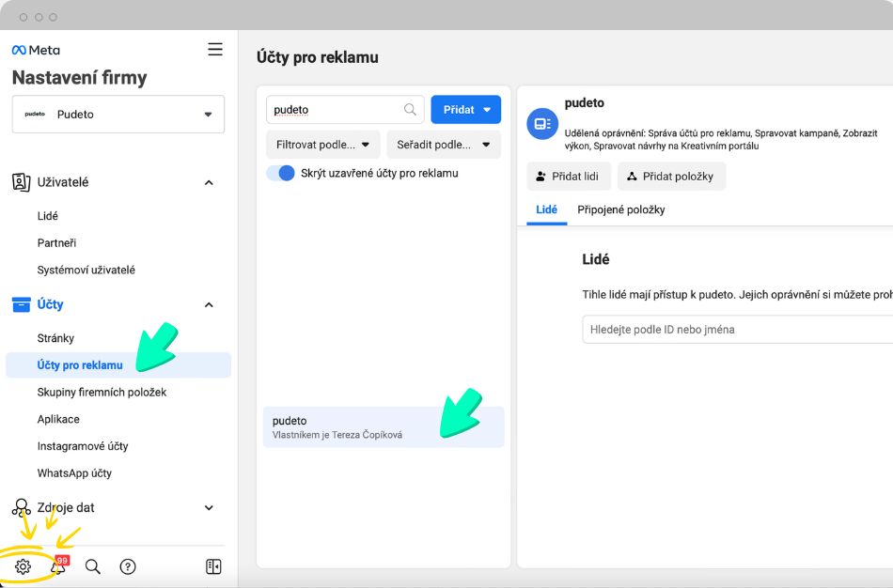Open the Přidat dropdown button
The width and height of the screenshot is (893, 588).
tap(466, 109)
